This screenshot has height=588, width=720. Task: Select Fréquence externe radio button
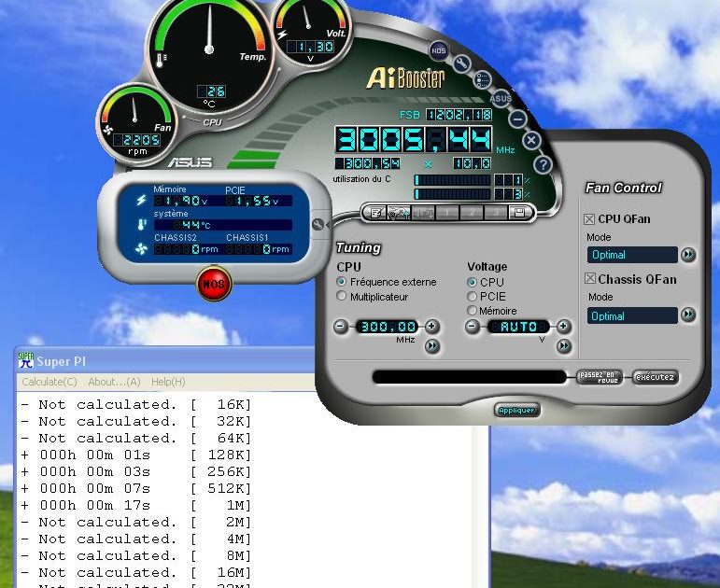[x=341, y=281]
